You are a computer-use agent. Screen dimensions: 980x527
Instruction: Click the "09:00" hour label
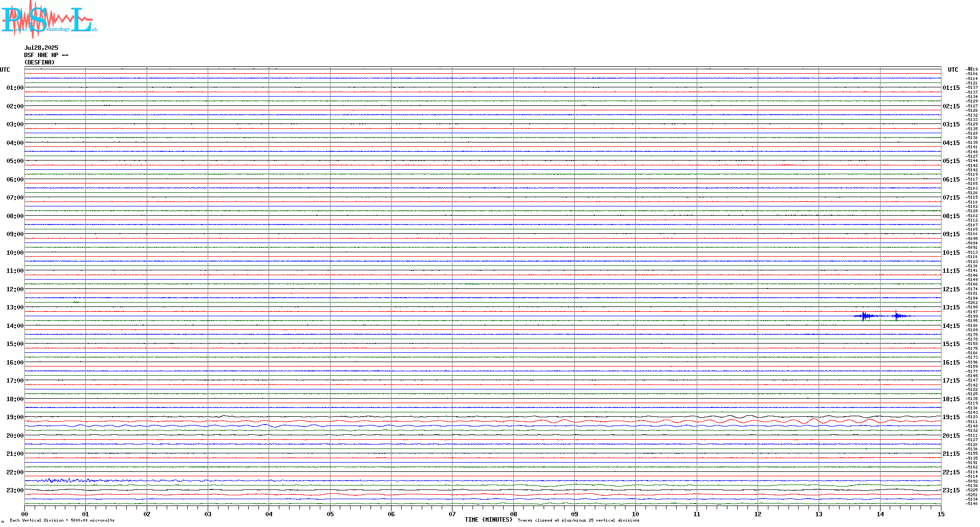point(15,234)
